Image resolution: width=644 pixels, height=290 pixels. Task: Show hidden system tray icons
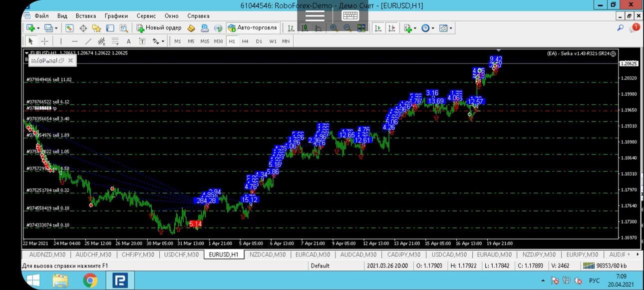[544, 280]
